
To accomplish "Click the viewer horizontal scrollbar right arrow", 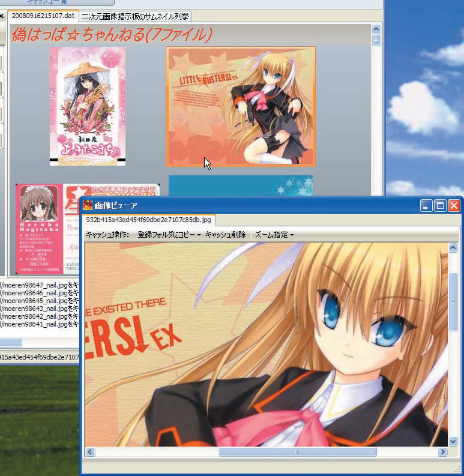I will pyautogui.click(x=443, y=452).
